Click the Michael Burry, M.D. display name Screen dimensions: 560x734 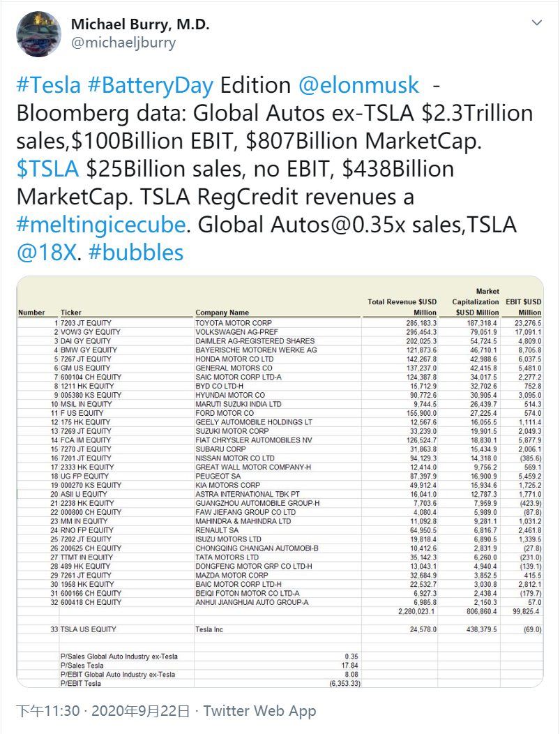[x=140, y=24]
